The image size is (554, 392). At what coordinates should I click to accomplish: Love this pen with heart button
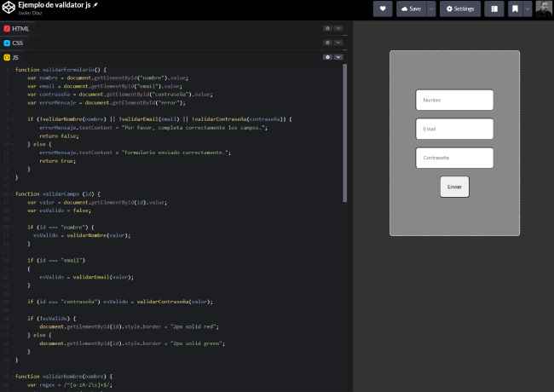point(383,9)
